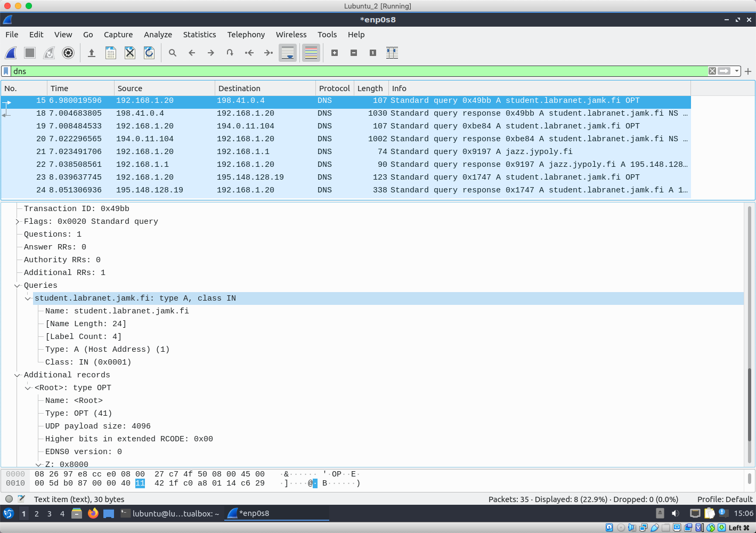The width and height of the screenshot is (756, 533).
Task: Open display filter bookmarks
Action: 6,71
